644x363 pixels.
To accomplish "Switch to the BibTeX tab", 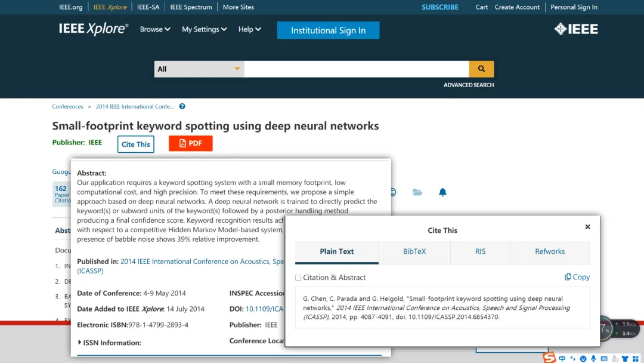I will point(414,251).
